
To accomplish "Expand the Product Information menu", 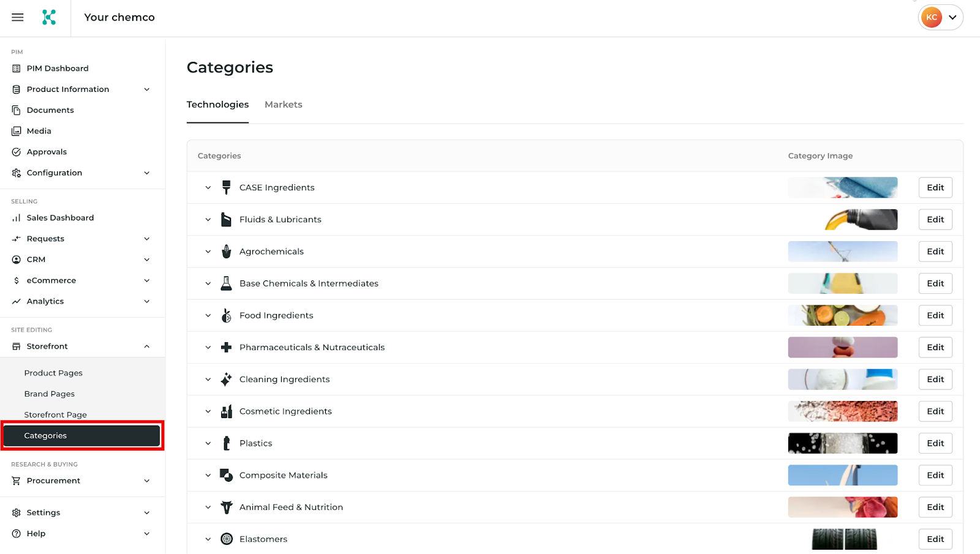I will coord(147,89).
